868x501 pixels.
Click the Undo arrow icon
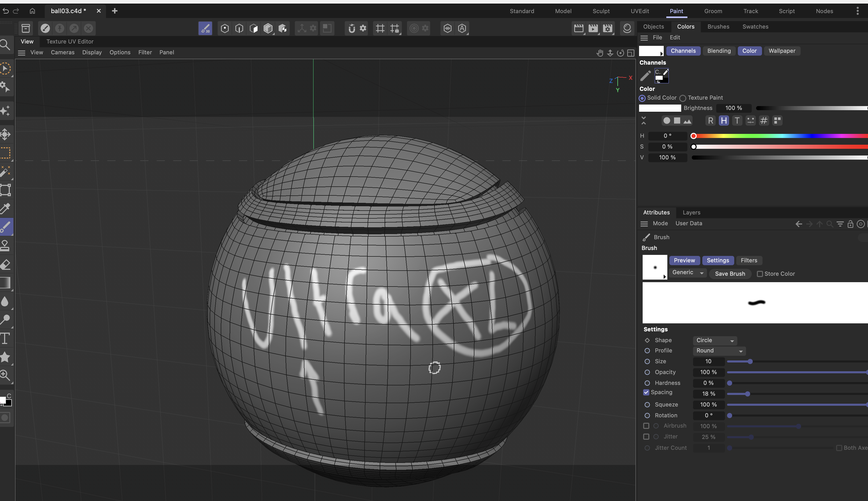click(x=5, y=11)
